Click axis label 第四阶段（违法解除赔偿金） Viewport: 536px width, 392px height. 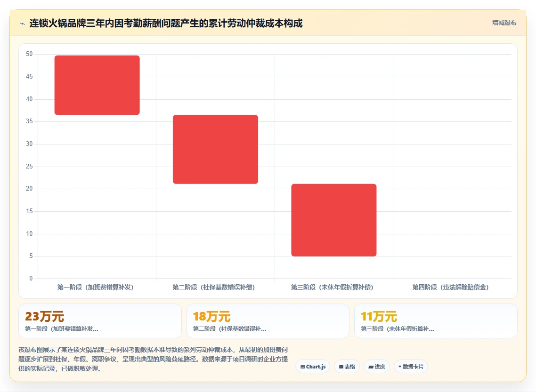[451, 287]
